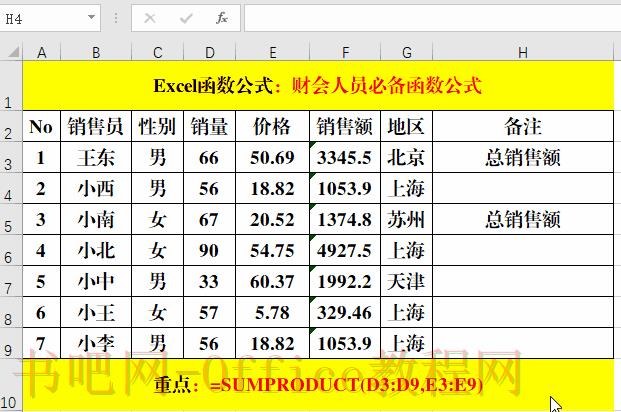Click the price cell '20.52'
This screenshot has height=412, width=621.
coord(272,219)
